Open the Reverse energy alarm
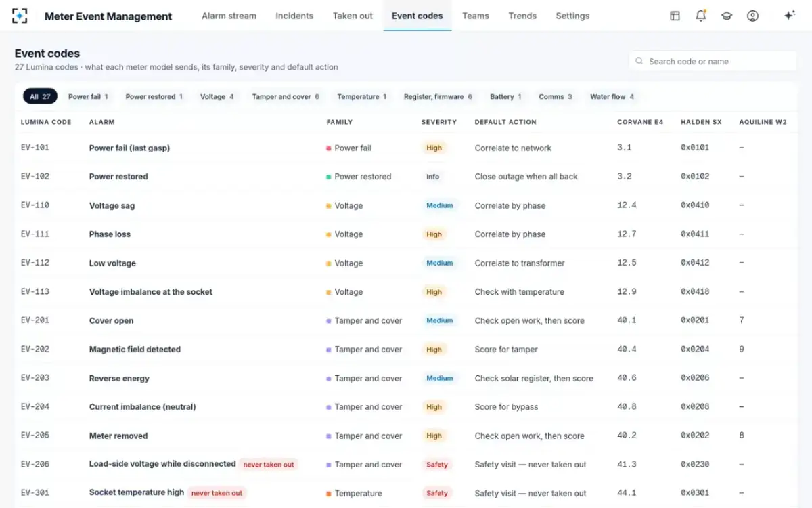The width and height of the screenshot is (812, 508). click(119, 378)
